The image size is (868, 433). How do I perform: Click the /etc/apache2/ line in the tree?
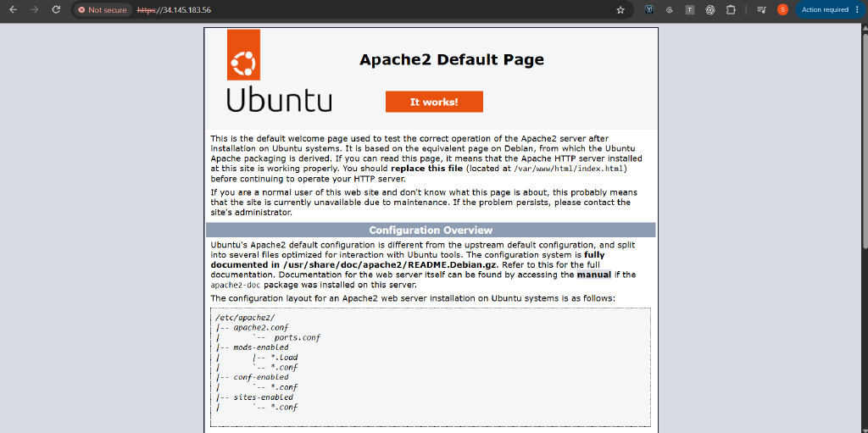[x=245, y=317]
